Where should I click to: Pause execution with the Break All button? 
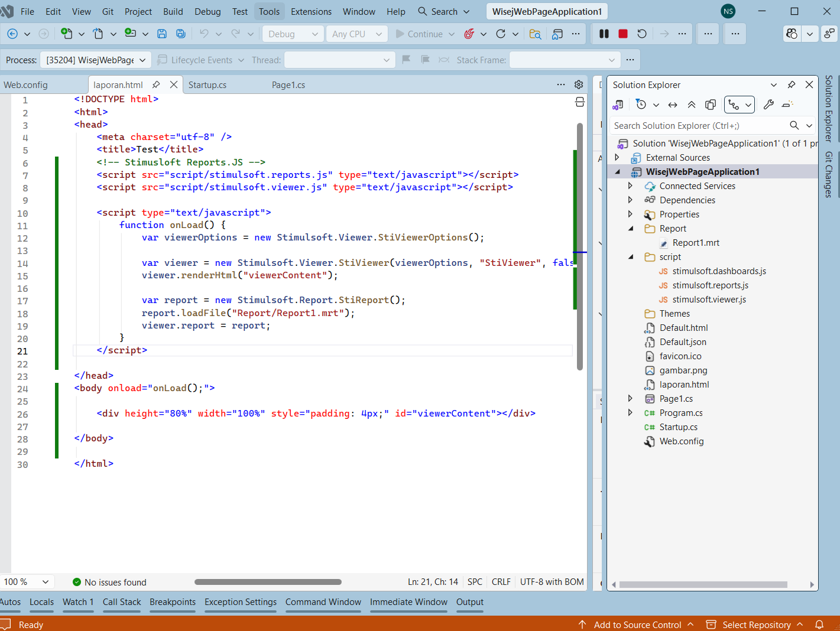tap(604, 34)
